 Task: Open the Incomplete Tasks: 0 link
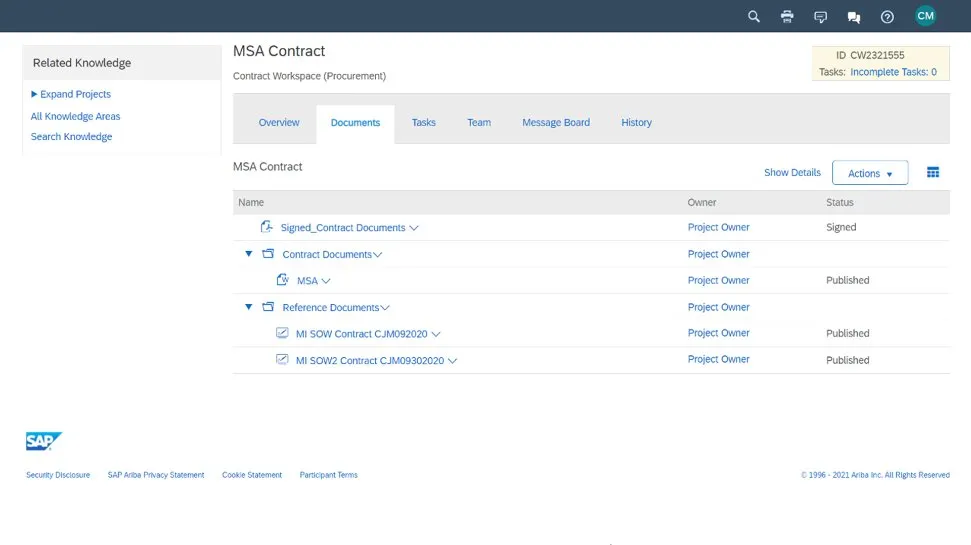point(893,72)
